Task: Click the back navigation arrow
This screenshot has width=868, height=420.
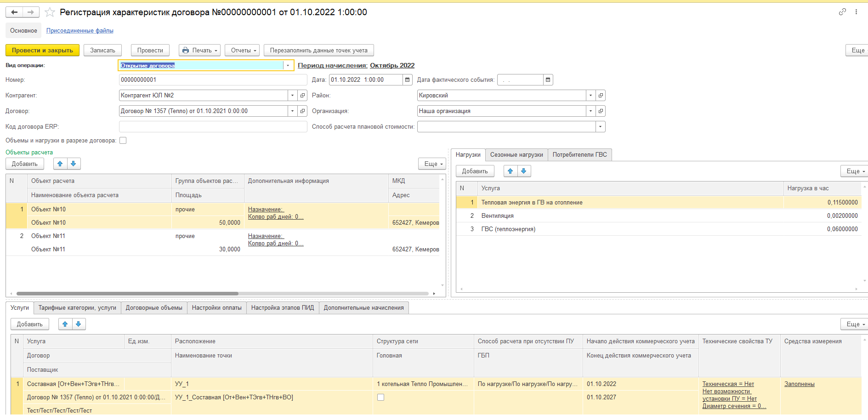Action: (x=14, y=12)
